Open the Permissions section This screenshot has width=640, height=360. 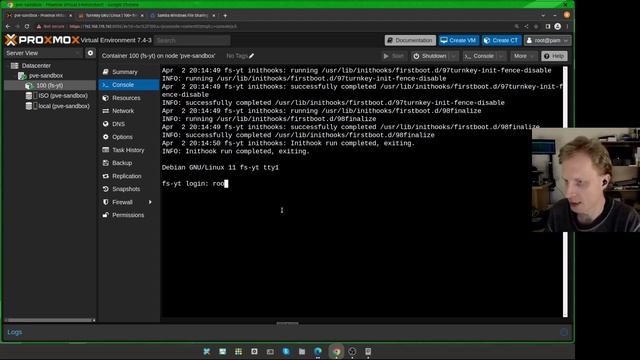click(x=129, y=215)
